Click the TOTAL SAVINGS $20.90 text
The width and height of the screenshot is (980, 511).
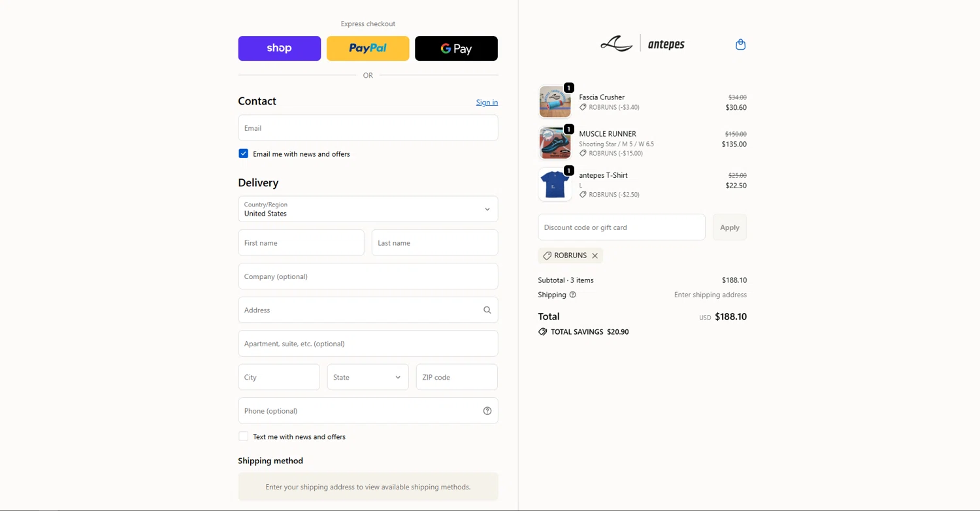coord(589,332)
